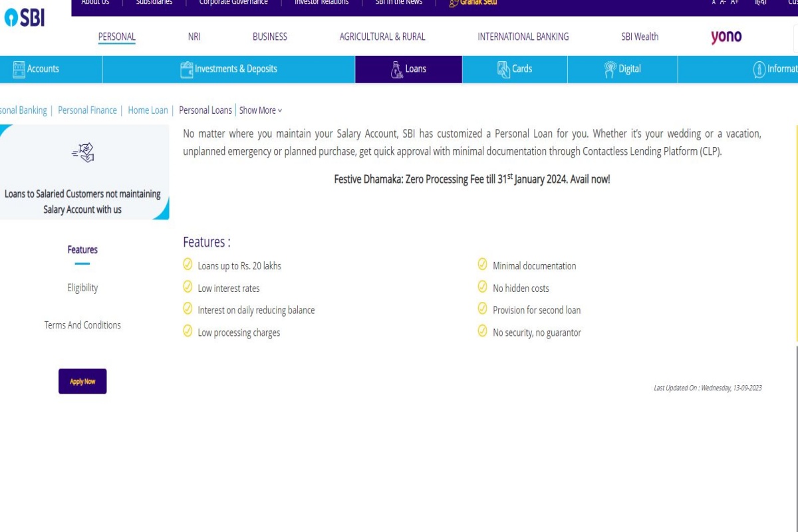Open the Digital menu
This screenshot has width=798, height=532.
tap(622, 69)
